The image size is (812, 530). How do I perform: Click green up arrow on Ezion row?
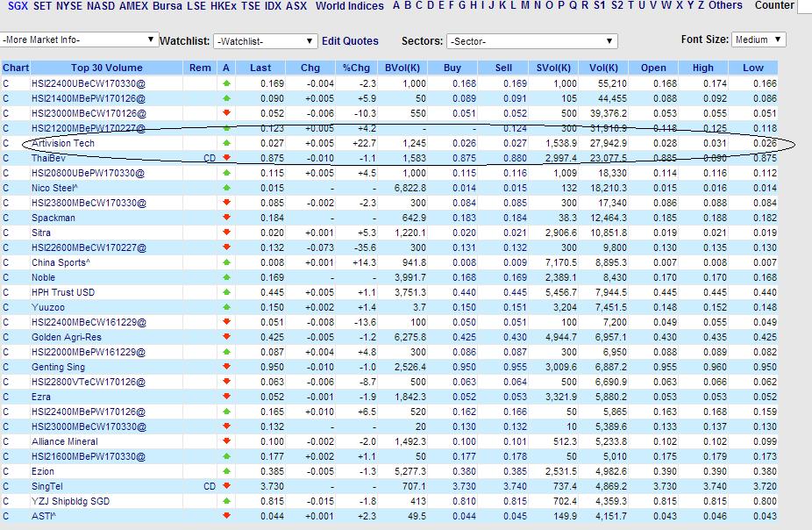click(226, 471)
